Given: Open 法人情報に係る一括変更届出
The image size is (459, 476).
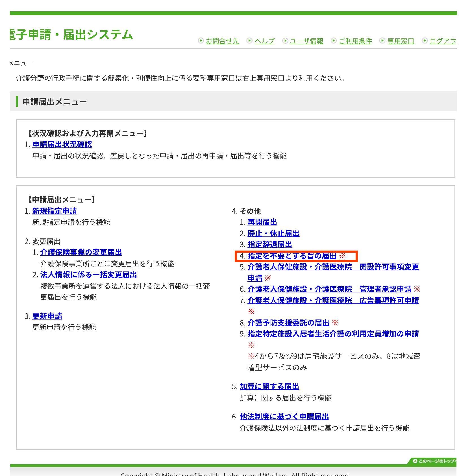Looking at the screenshot, I should pyautogui.click(x=89, y=275).
